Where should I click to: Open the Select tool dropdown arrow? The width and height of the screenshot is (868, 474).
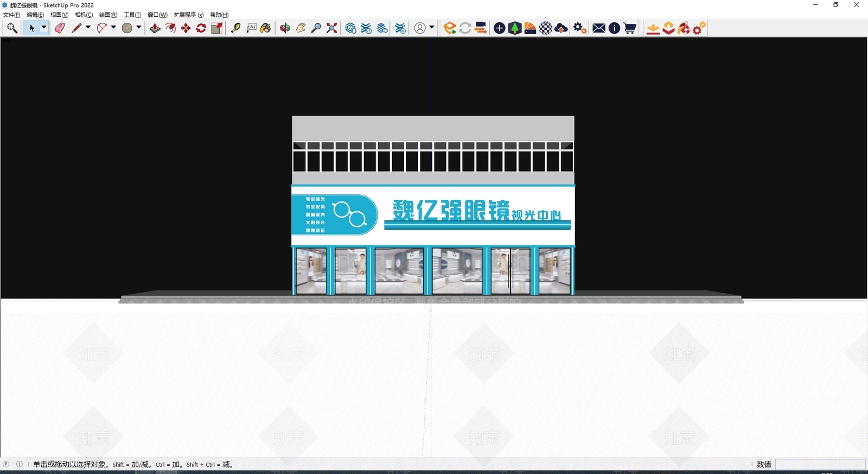[44, 28]
